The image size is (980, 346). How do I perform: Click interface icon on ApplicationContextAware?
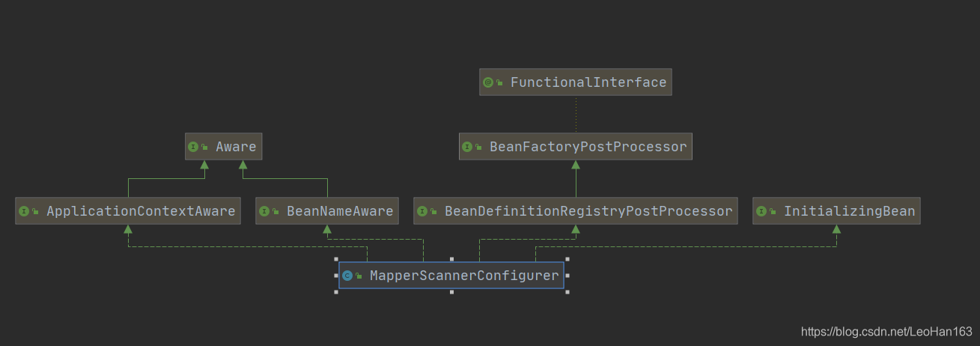click(25, 211)
